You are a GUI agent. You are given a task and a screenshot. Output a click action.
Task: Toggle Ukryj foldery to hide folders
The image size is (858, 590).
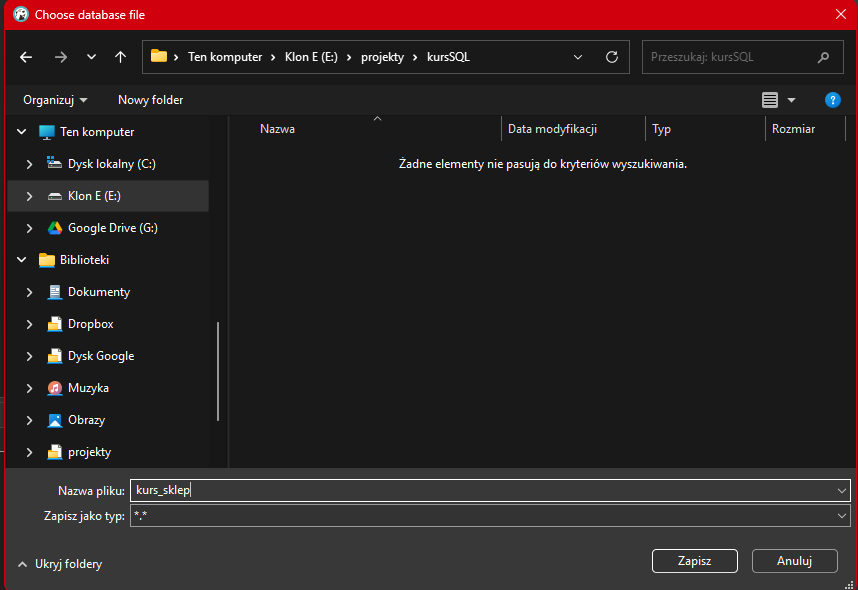[60, 564]
